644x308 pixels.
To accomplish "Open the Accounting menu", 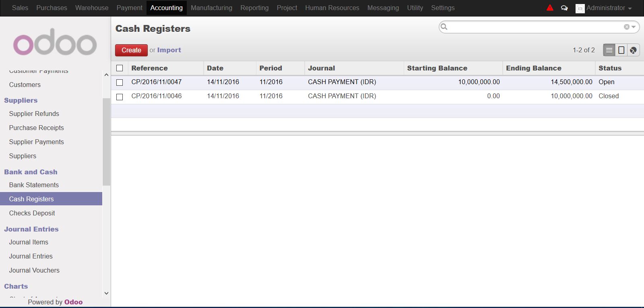I will [x=166, y=8].
